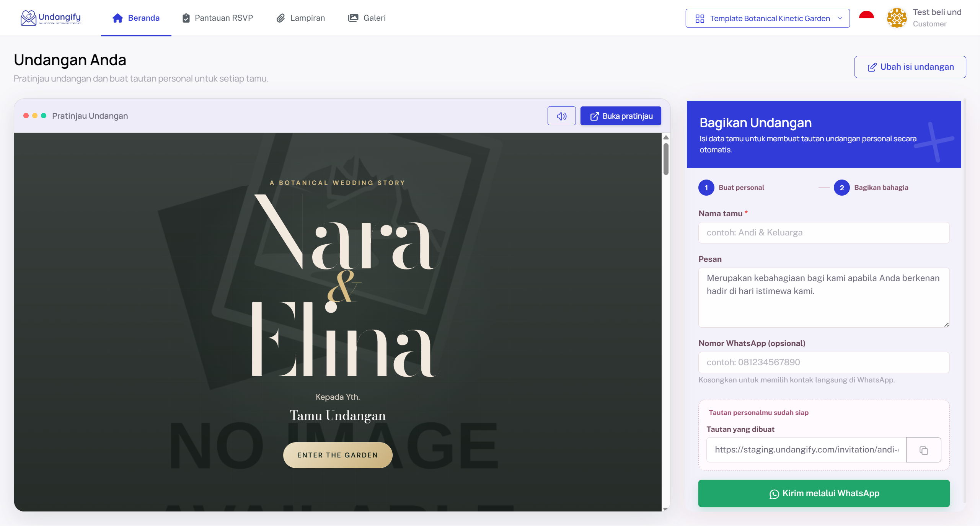Open the Beranda tab

136,18
